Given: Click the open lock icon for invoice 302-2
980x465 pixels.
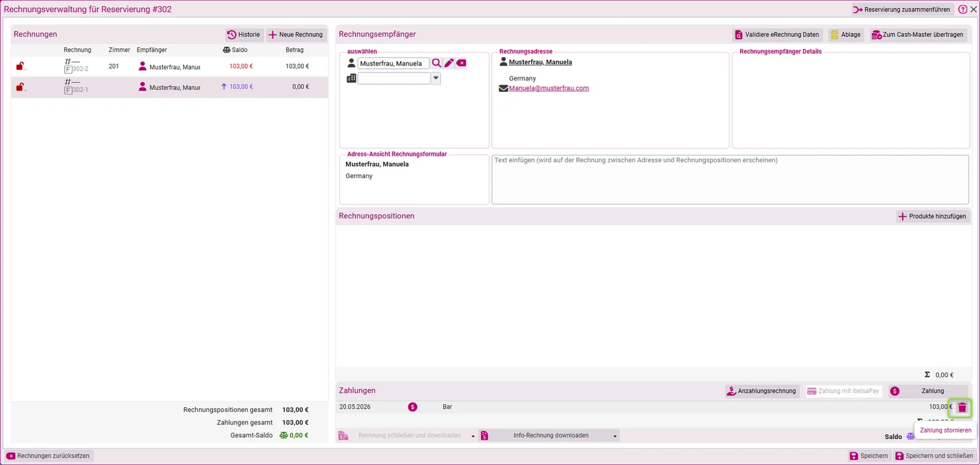Looking at the screenshot, I should click(20, 66).
